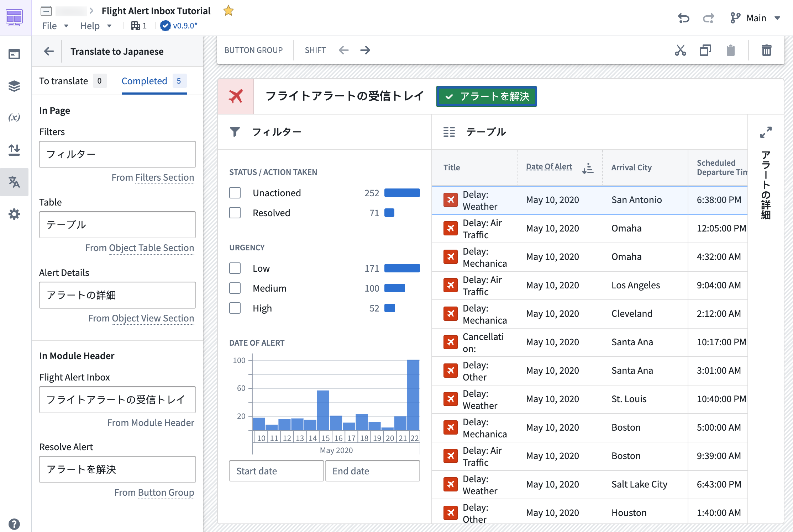Click the delete trash icon in toolbar

[767, 50]
